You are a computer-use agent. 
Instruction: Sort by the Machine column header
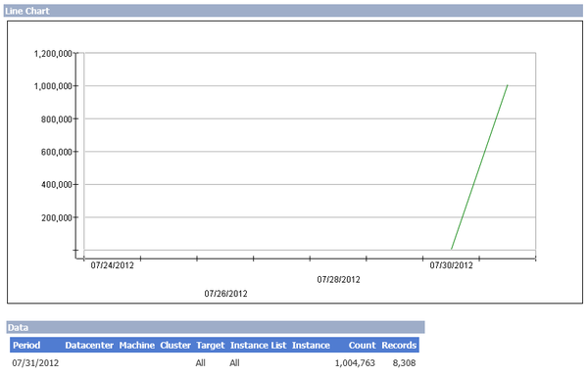click(x=137, y=346)
